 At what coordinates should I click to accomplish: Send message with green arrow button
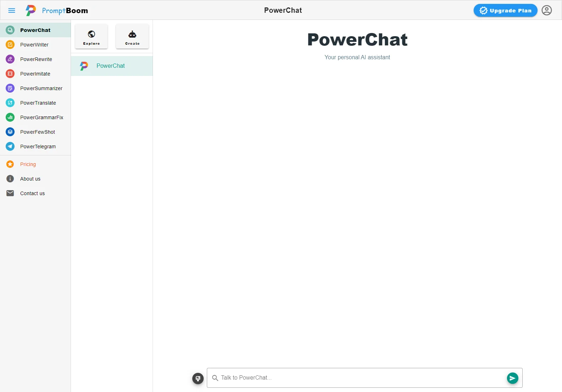(x=512, y=378)
